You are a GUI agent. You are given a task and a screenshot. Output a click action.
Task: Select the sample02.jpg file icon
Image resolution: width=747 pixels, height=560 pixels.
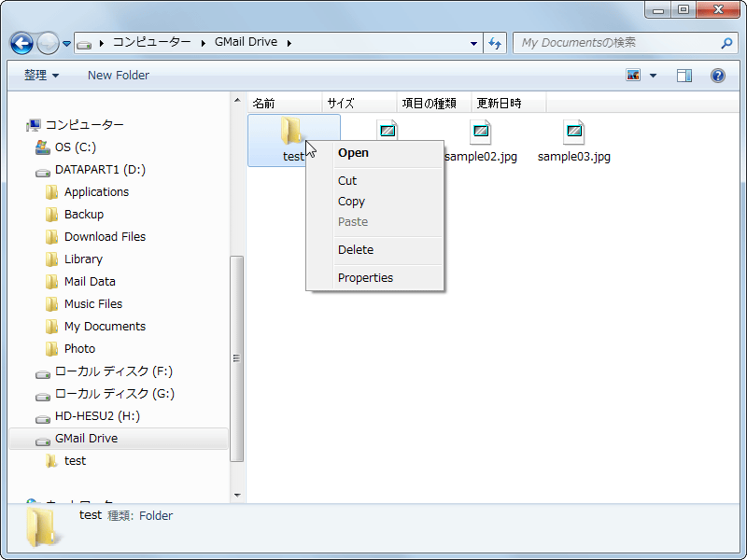[480, 132]
